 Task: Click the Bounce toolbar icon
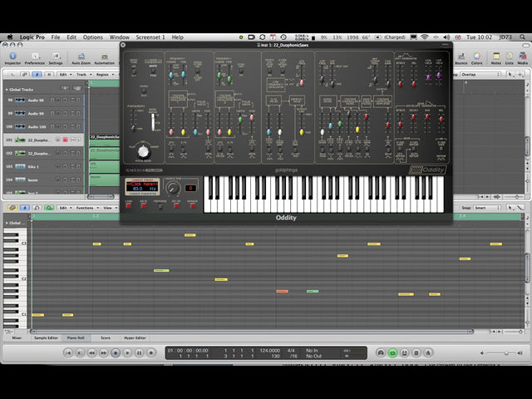[x=461, y=58]
